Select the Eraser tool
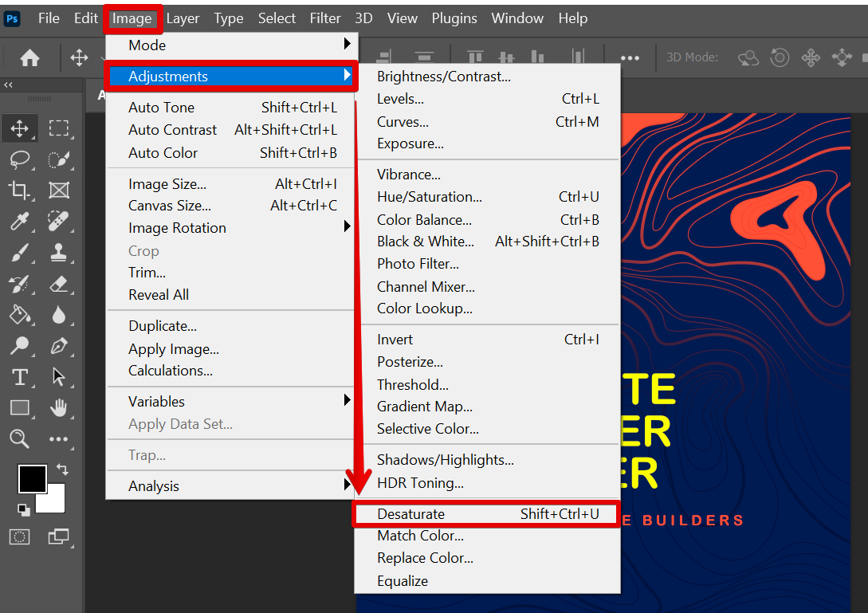The height and width of the screenshot is (613, 868). pos(58,284)
